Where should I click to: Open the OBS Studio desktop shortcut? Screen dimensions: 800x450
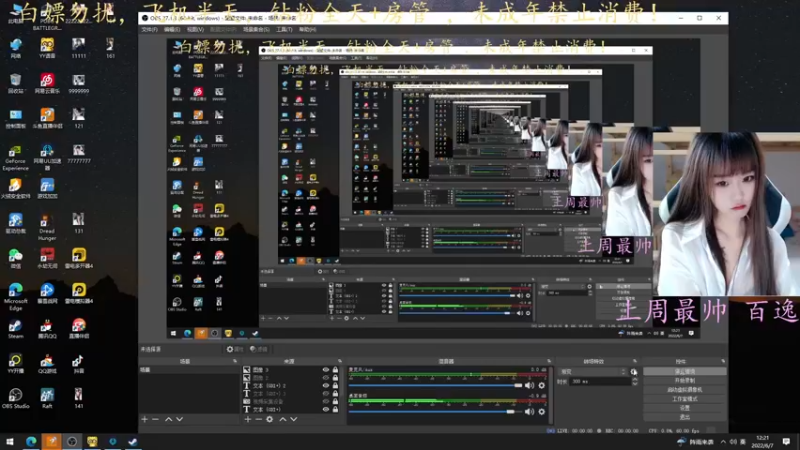(x=15, y=398)
